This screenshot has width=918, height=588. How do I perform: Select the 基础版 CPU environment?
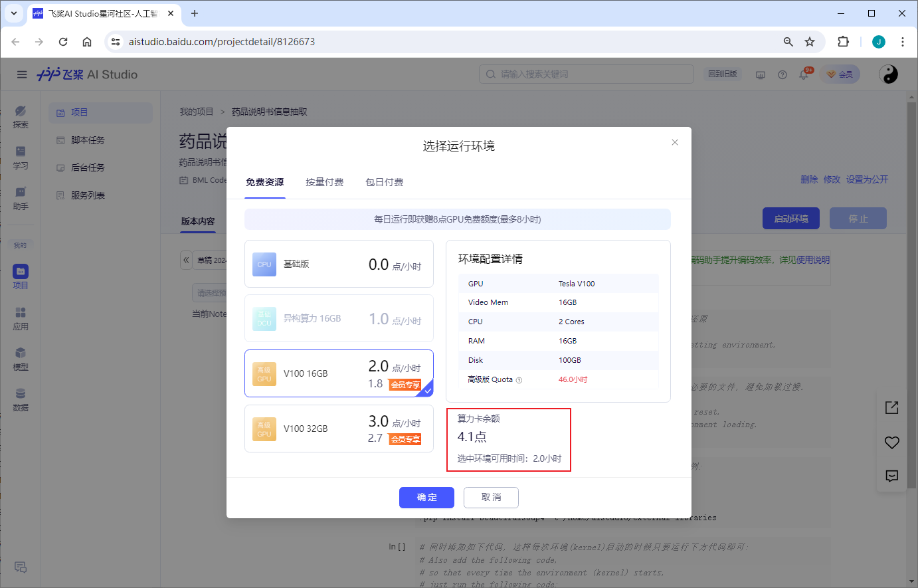(x=339, y=264)
